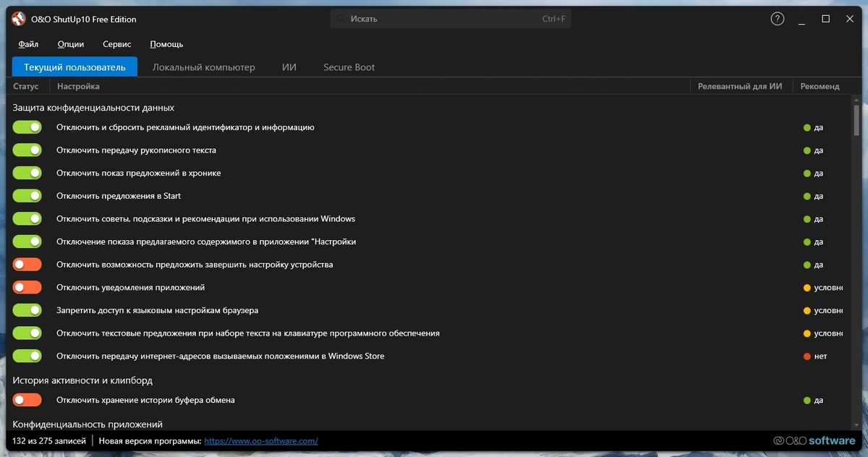Click the search magnifier icon
Viewport: 868px width, 457px height.
341,19
